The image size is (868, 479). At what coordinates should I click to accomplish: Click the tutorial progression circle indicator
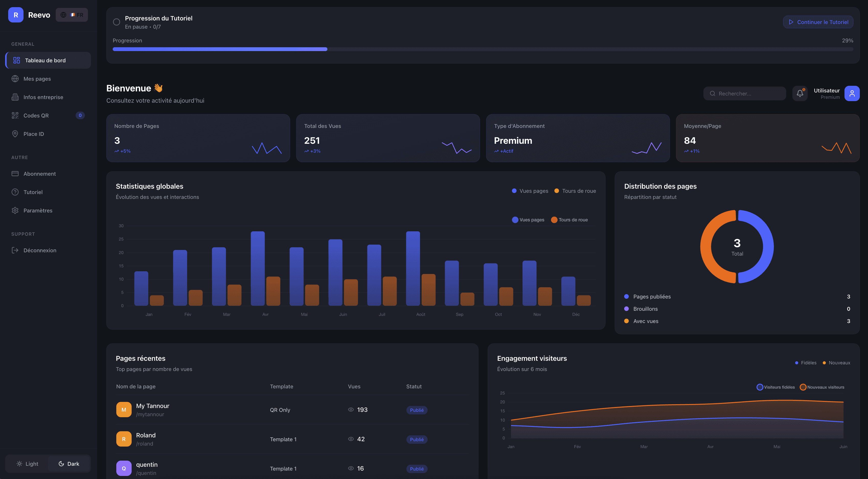point(117,22)
